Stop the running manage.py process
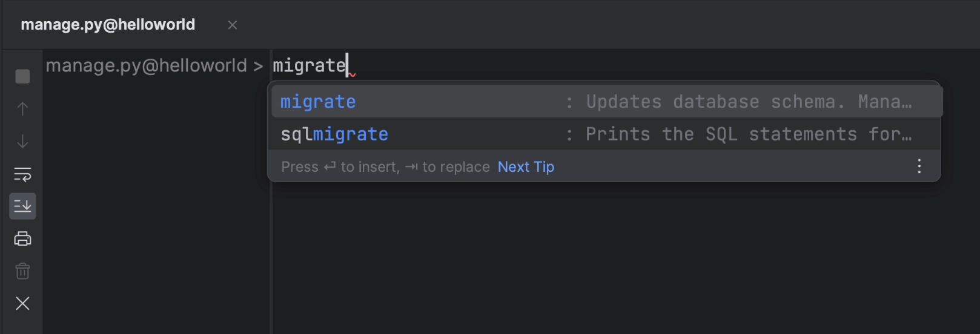This screenshot has height=334, width=980. coord(22,76)
